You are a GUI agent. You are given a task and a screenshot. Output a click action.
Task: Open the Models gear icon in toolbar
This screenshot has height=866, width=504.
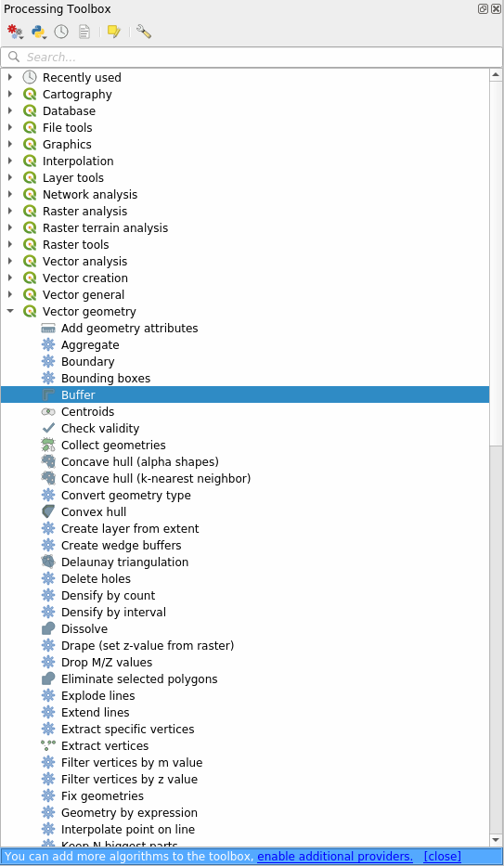(15, 32)
